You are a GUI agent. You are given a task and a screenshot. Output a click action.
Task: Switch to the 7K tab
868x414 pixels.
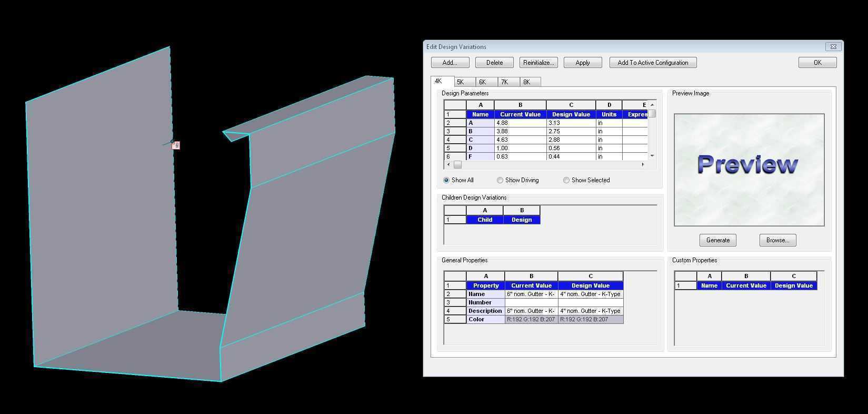point(508,82)
